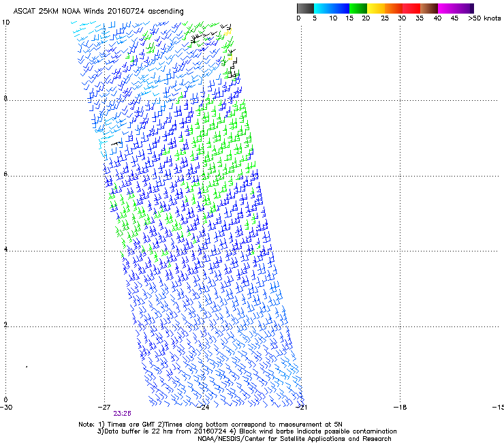Viewport: 504px width, 443px height.
Task: Click longitude label '-21' on bottom axis
Action: tap(301, 408)
